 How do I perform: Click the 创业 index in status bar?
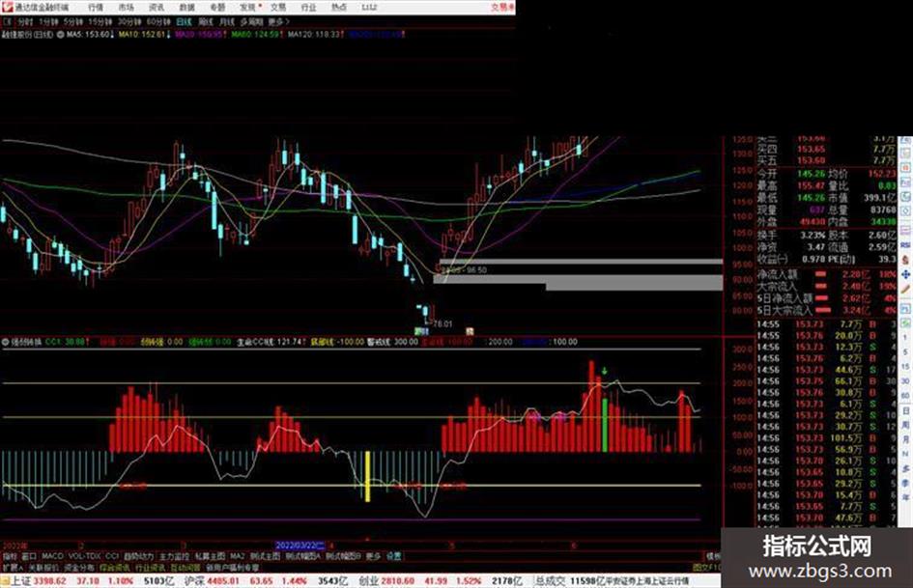click(x=368, y=581)
